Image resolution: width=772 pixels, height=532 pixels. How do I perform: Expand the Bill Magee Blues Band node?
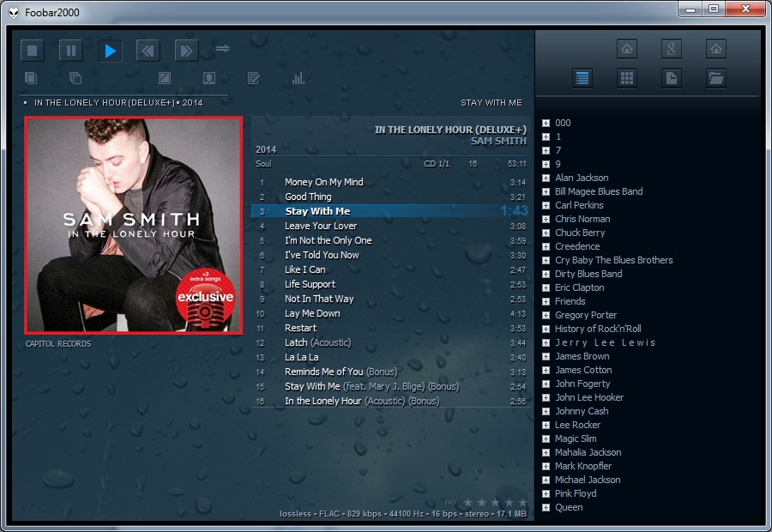point(546,192)
